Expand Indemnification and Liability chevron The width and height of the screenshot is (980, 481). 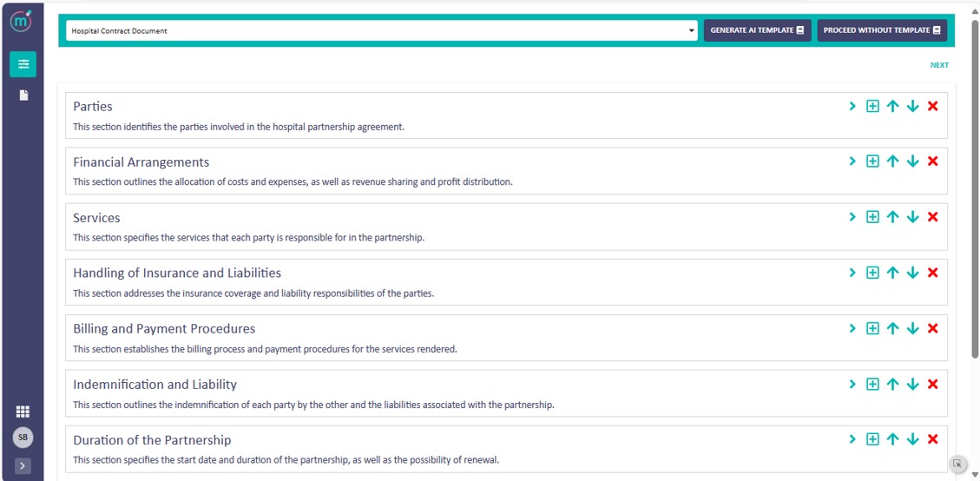coord(852,384)
